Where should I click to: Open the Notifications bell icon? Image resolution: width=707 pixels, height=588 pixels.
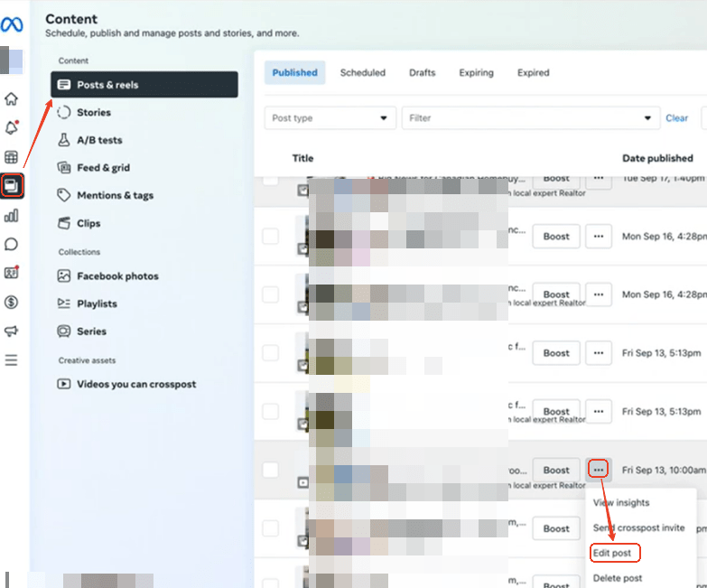[x=11, y=128]
